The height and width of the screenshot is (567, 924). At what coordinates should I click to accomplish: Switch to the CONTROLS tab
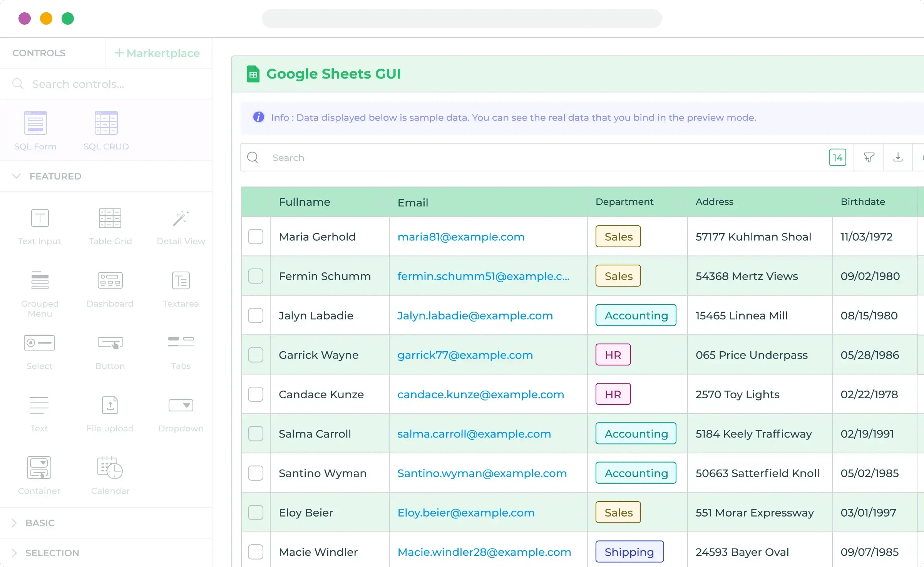click(39, 53)
